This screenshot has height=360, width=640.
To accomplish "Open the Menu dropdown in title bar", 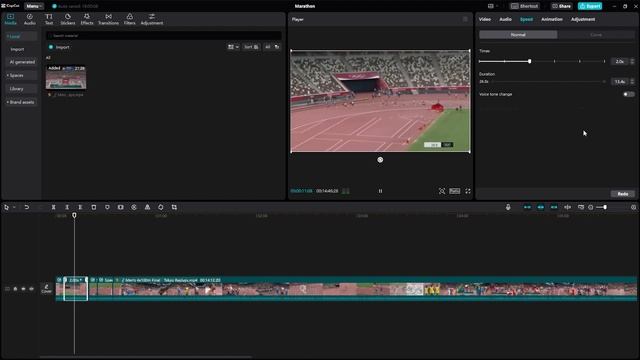I will tap(33, 6).
